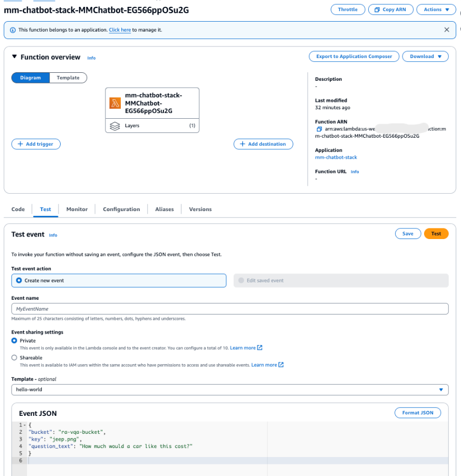Select the Shareable sharing radio button

[14, 358]
